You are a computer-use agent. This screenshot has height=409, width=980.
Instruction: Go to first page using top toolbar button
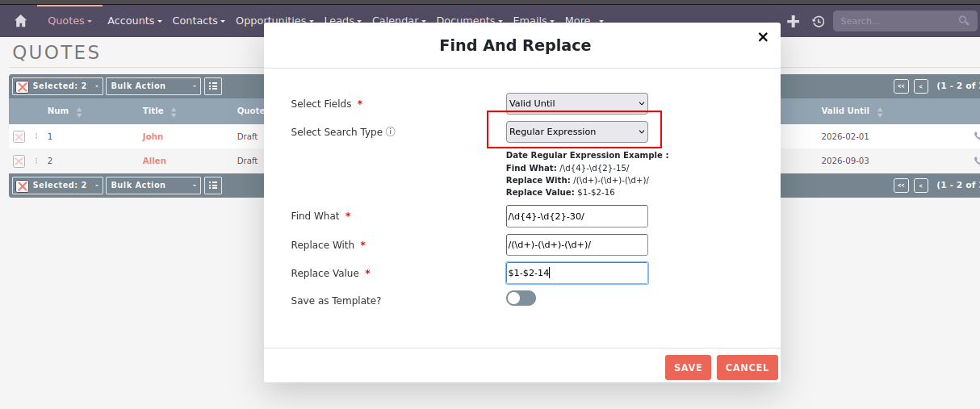pyautogui.click(x=901, y=86)
